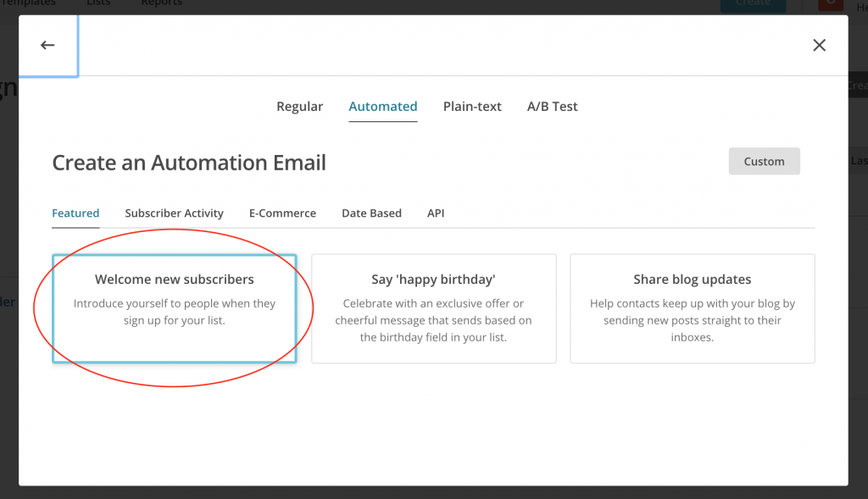Open the Date Based category
Viewport: 868px width, 499px height.
point(371,213)
